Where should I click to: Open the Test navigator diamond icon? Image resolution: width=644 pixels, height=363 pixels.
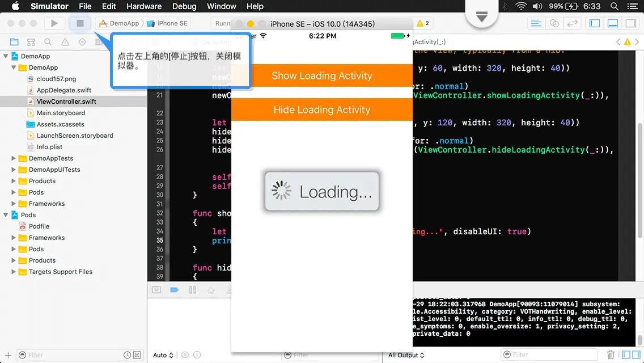click(x=82, y=42)
